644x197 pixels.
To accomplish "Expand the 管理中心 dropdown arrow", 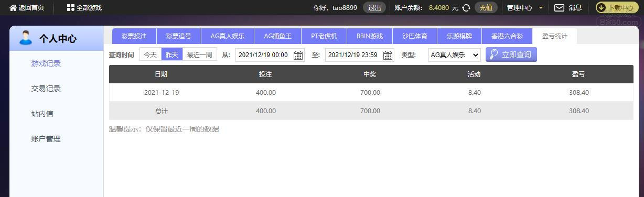I will [541, 8].
